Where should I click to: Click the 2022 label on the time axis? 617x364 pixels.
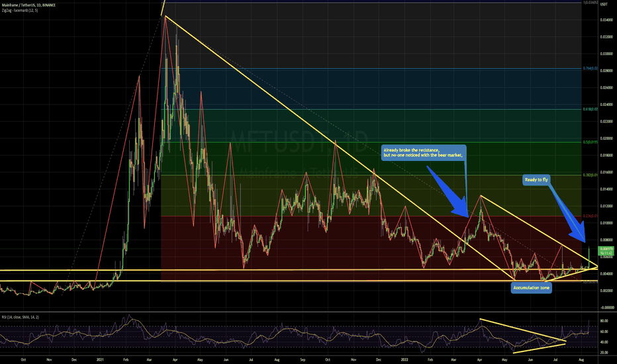coord(404,359)
